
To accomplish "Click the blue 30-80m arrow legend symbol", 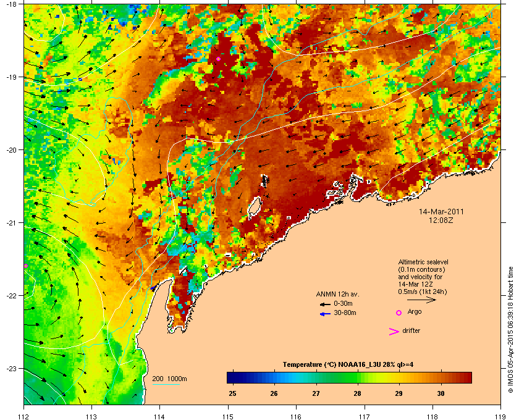I will [x=326, y=314].
